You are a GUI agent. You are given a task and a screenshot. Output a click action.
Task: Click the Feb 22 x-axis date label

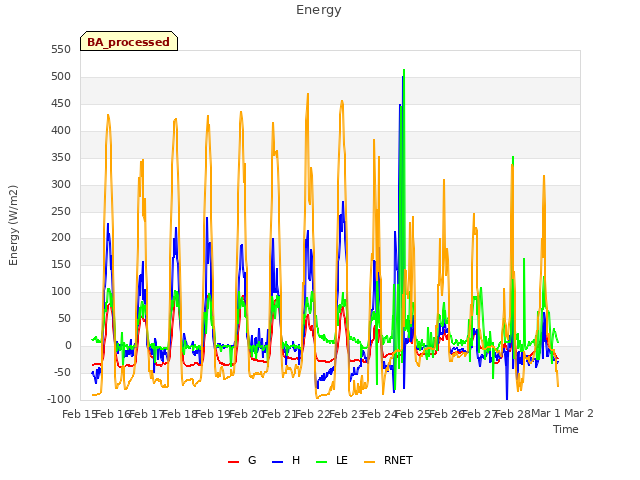pos(312,414)
